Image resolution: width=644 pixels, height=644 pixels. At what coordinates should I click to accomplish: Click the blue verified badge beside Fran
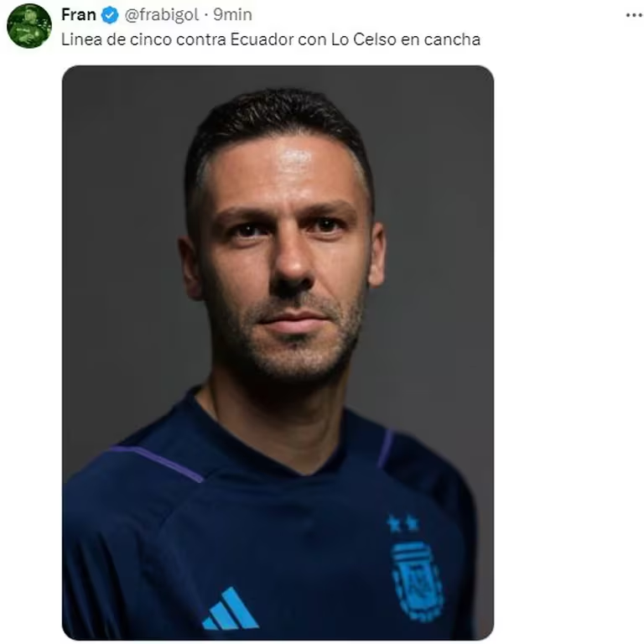tap(110, 15)
